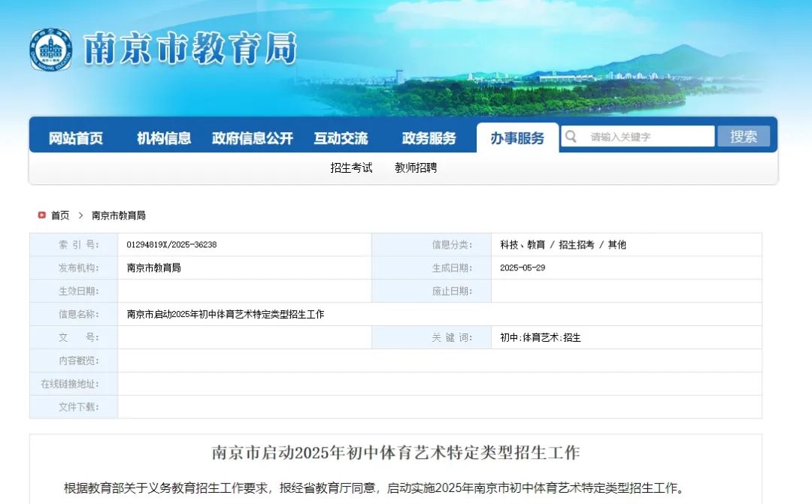Open the 政务服务 menu item
The height and width of the screenshot is (504, 812).
[429, 138]
